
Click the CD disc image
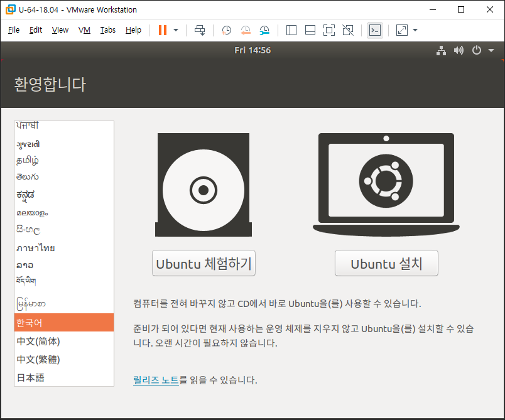[204, 185]
